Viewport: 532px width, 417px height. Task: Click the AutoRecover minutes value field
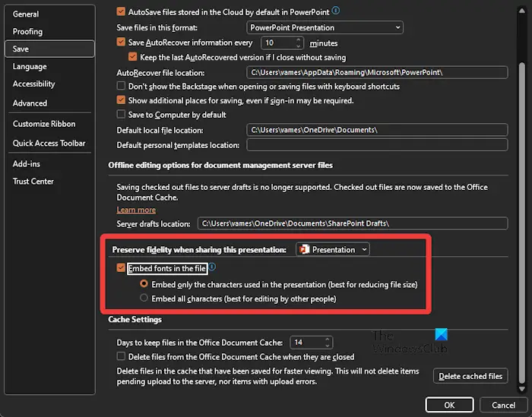[277, 43]
